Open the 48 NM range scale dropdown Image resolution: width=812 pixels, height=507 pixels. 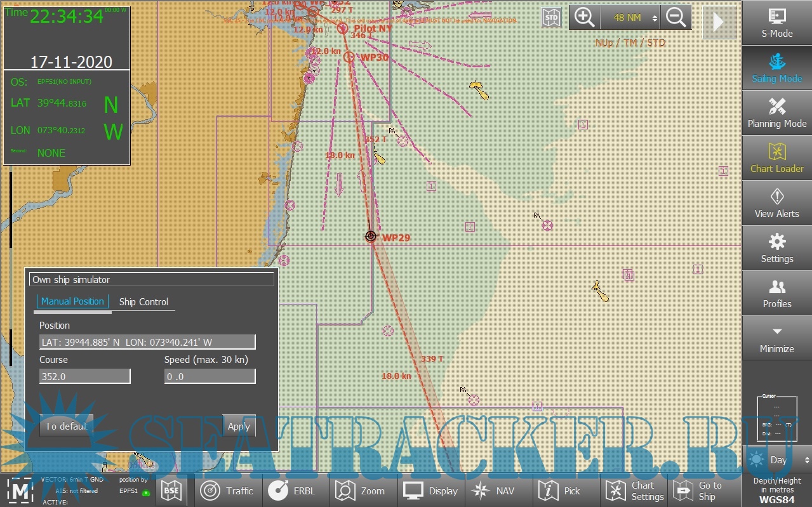[x=630, y=18]
